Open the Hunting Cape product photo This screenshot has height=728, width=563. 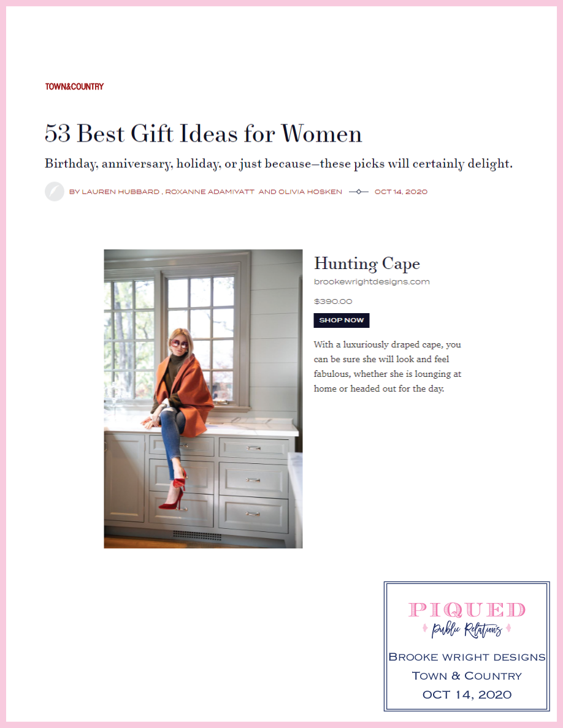(x=203, y=399)
